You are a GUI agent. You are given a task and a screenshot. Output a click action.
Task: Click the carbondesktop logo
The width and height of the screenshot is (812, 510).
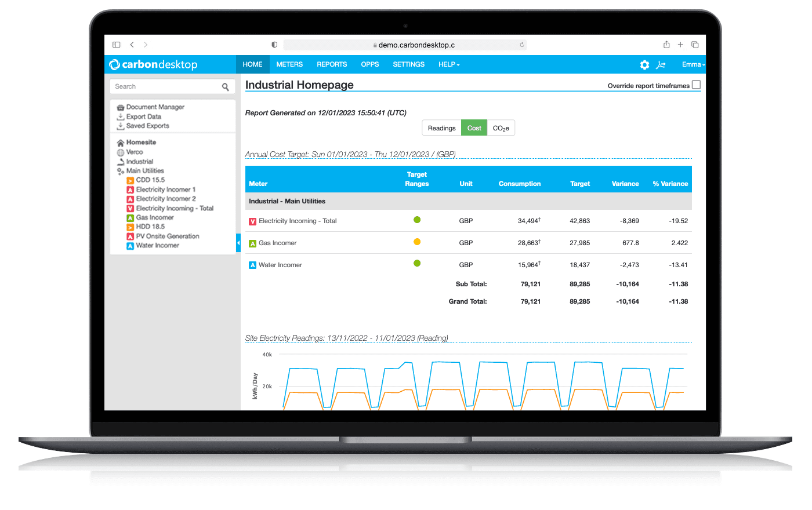pyautogui.click(x=154, y=64)
